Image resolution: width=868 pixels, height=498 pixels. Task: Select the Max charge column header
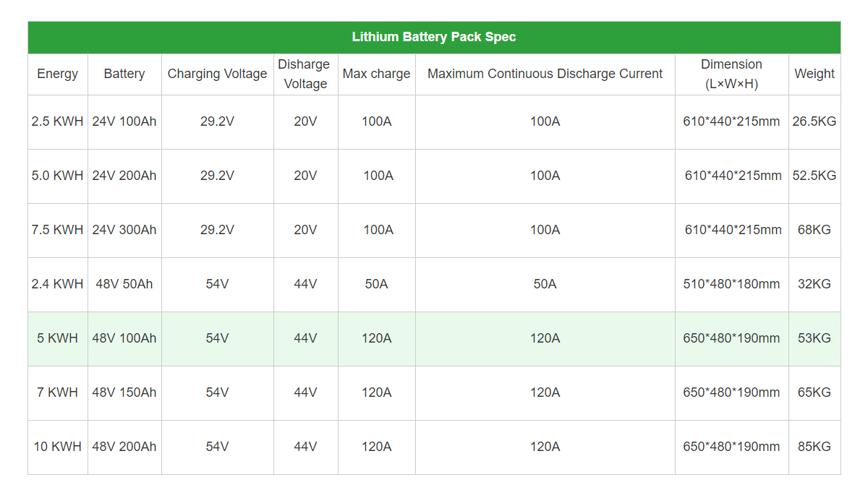coord(376,74)
